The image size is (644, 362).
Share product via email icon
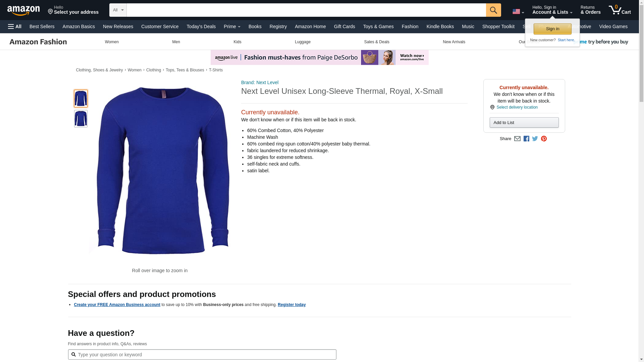(x=517, y=139)
